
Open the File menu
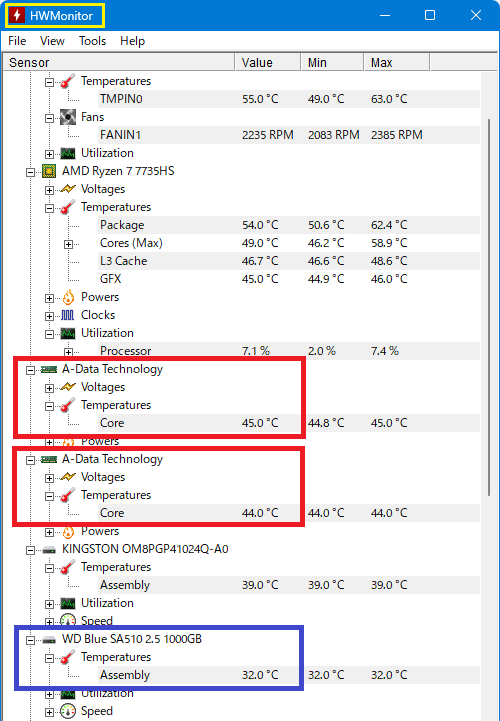[x=17, y=41]
